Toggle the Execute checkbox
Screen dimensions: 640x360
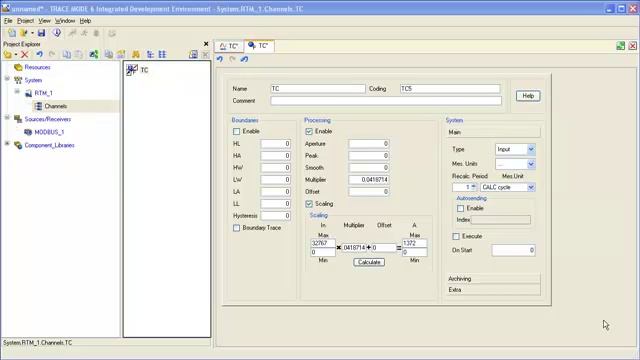point(456,236)
